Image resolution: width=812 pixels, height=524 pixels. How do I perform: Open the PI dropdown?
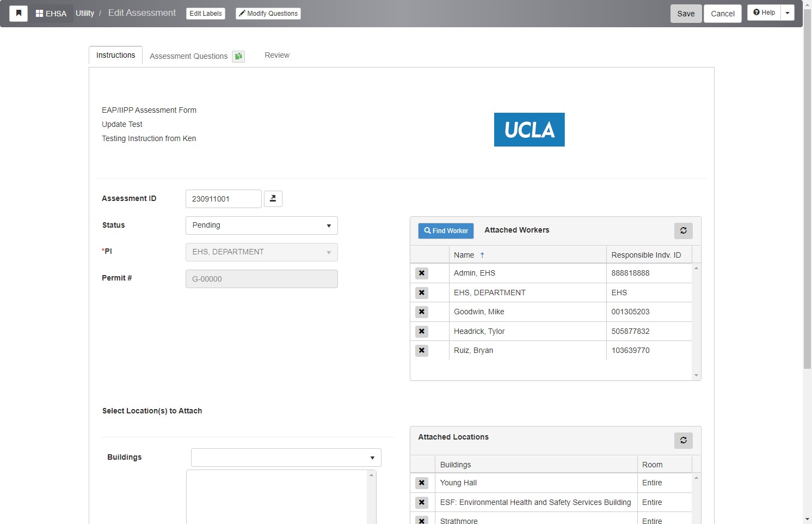262,252
